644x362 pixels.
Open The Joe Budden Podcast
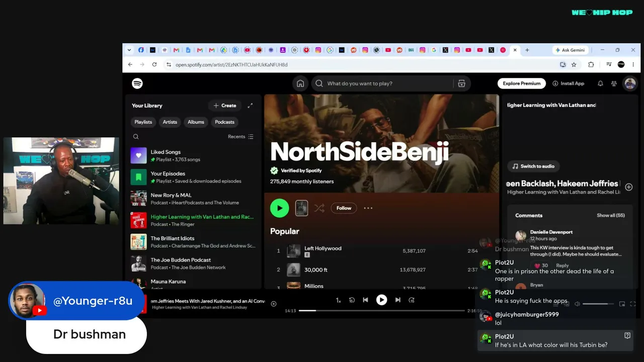coord(193,264)
